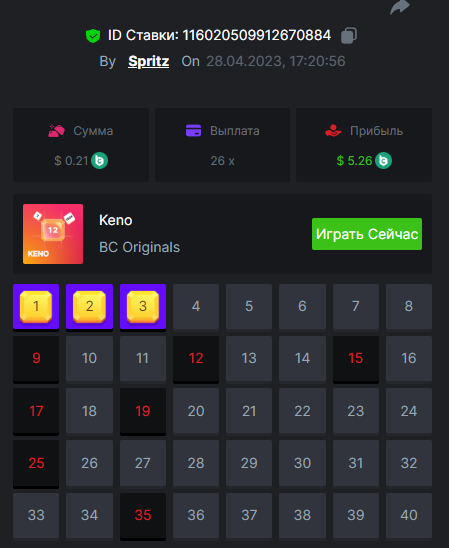Image resolution: width=449 pixels, height=548 pixels.
Task: Select the red drawn number 35 tile
Action: point(143,516)
